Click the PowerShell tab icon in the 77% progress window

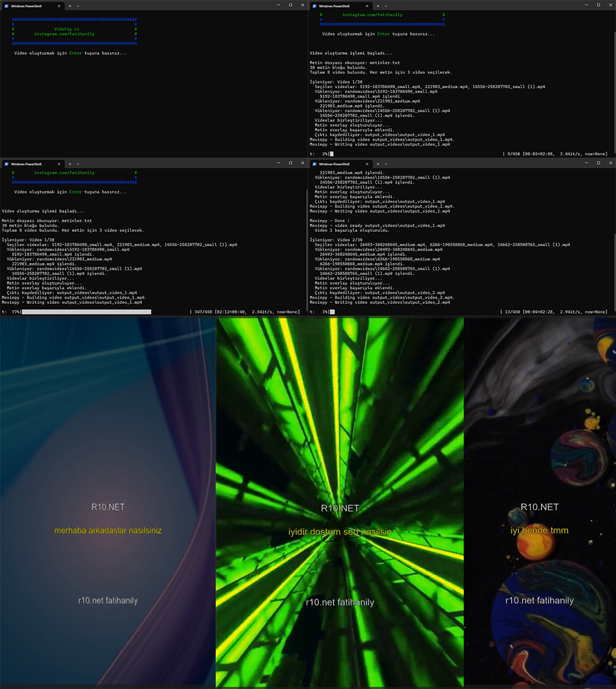[x=6, y=164]
